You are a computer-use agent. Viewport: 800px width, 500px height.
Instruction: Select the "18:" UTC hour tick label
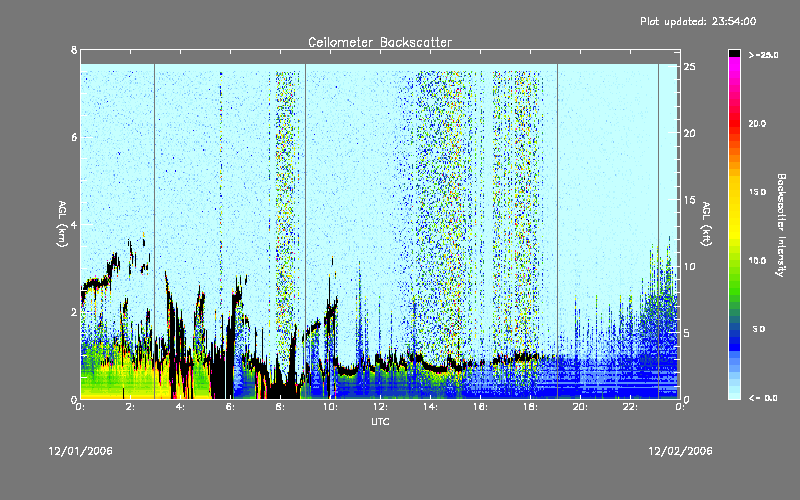(530, 407)
